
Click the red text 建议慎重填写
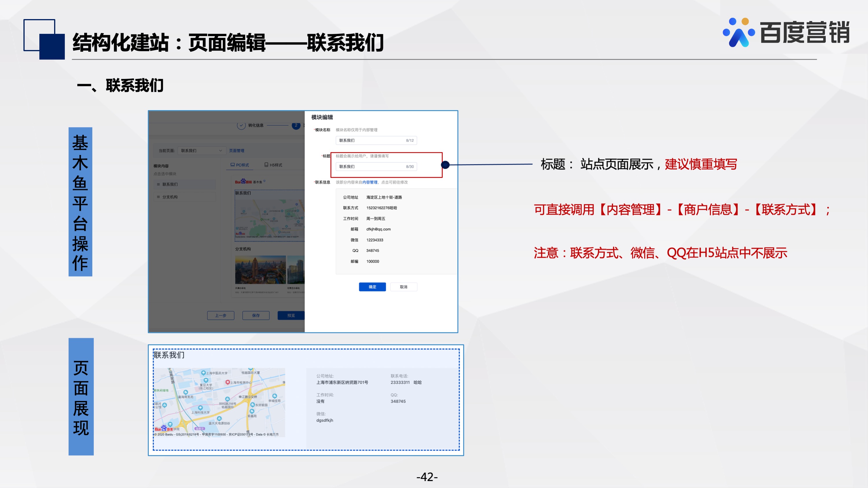tap(701, 164)
